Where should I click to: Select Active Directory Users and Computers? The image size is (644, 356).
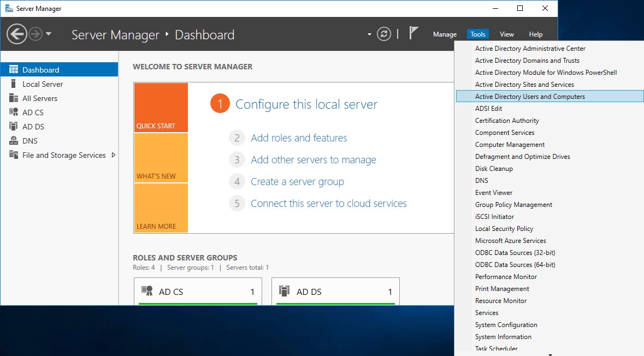(x=550, y=97)
